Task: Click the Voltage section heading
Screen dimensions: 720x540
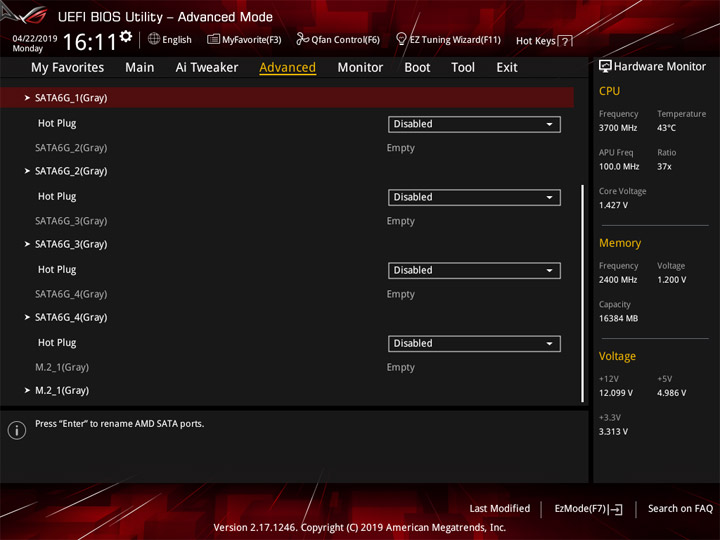Action: coord(617,356)
